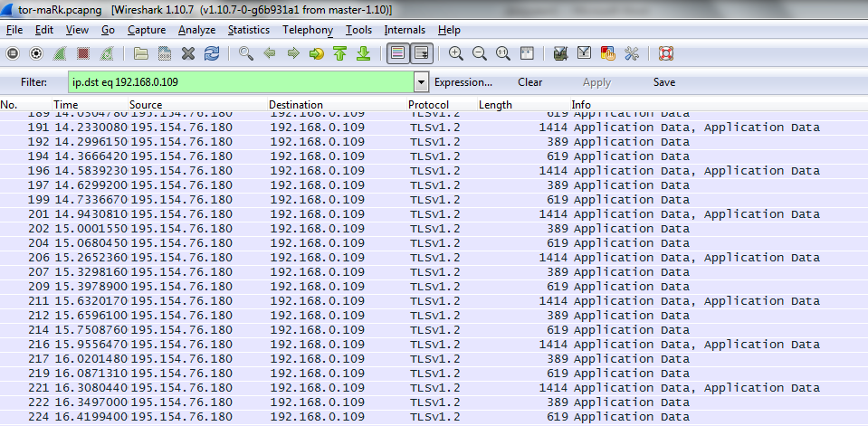Zoom out of packet text
This screenshot has height=426, width=868.
[480, 53]
